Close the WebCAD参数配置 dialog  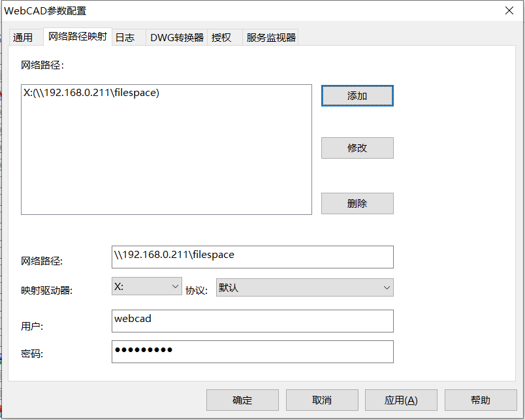pos(509,10)
